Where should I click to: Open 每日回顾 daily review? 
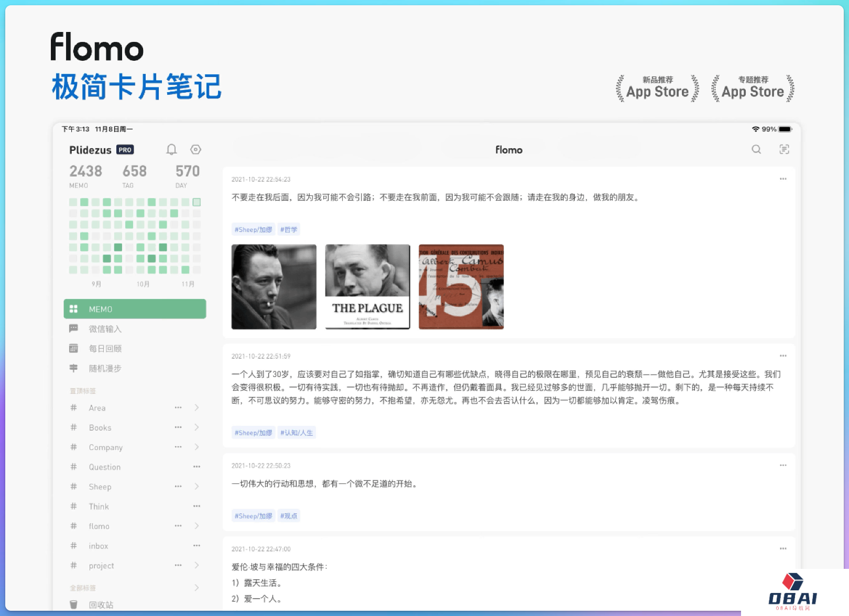point(105,349)
